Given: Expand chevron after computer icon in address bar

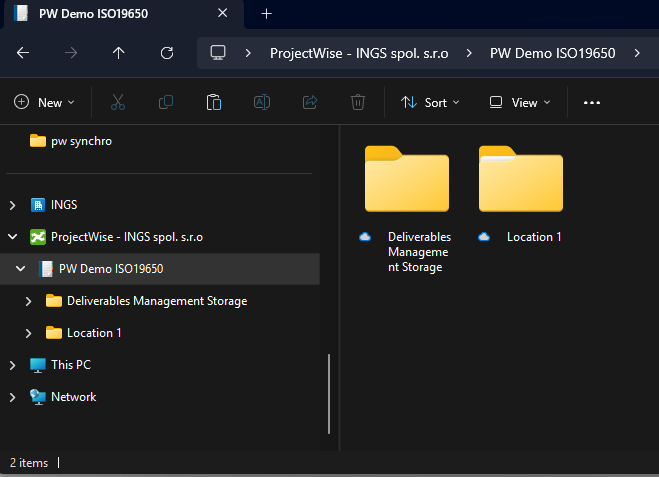Looking at the screenshot, I should point(248,53).
